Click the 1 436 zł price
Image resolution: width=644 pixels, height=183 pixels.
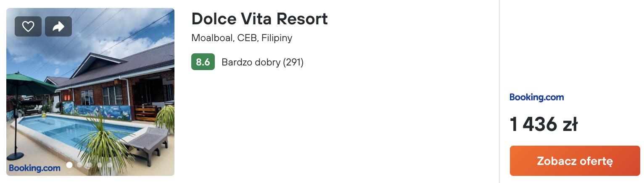click(544, 125)
